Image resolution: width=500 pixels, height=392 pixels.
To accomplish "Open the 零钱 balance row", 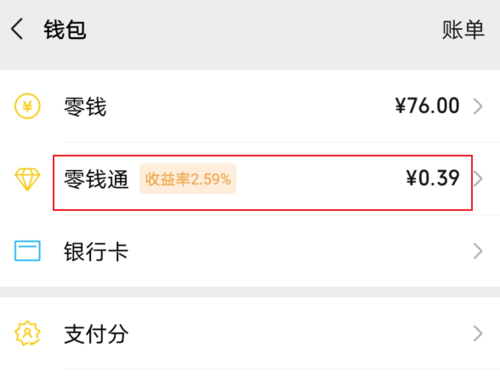I will (x=250, y=106).
